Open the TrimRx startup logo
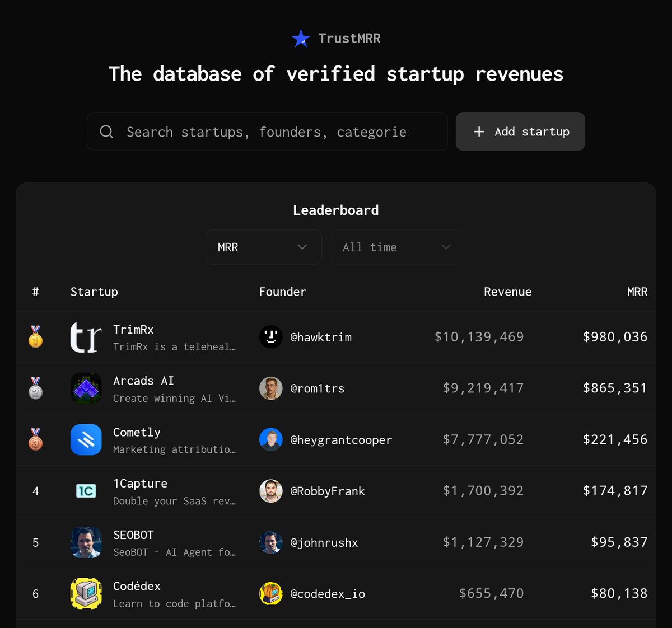The height and width of the screenshot is (628, 672). pos(86,337)
